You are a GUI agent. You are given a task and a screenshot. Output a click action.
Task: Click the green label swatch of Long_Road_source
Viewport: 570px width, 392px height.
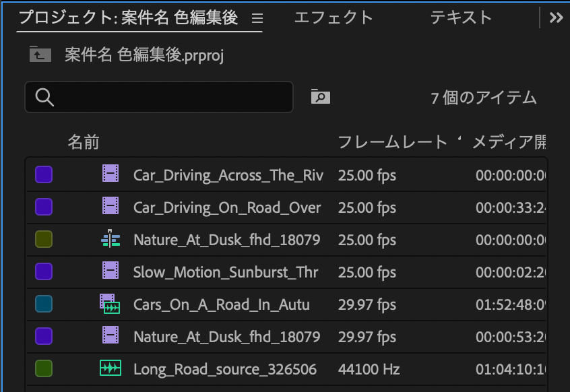(x=44, y=368)
